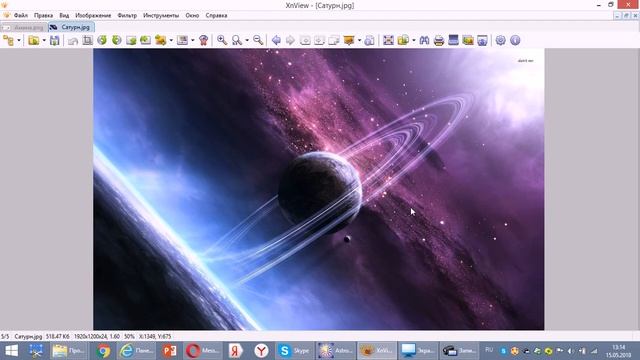Click the 50% zoom value in status bar

tap(129, 337)
